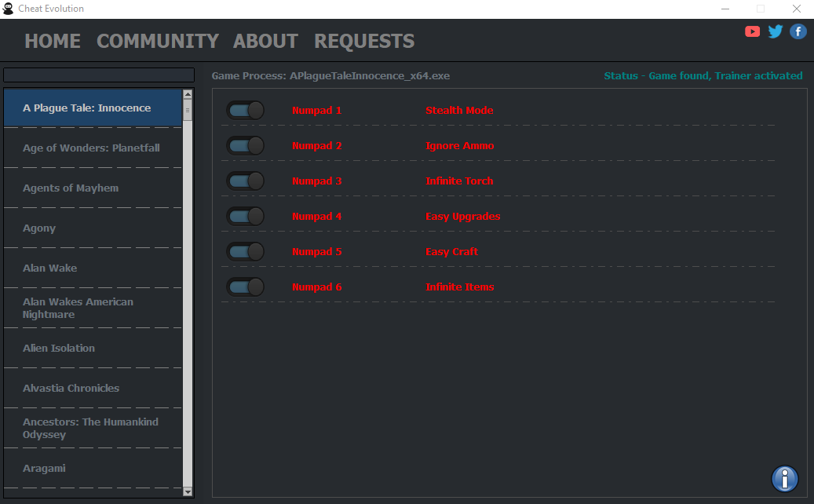Close the Cheat Evolution window
The height and width of the screenshot is (504, 814).
click(x=797, y=9)
